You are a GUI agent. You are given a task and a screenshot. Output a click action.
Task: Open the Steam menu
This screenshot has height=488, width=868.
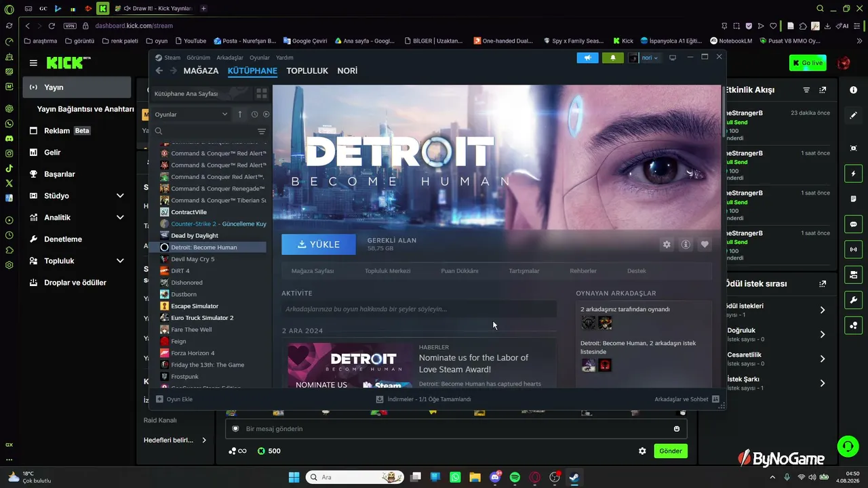click(x=172, y=58)
